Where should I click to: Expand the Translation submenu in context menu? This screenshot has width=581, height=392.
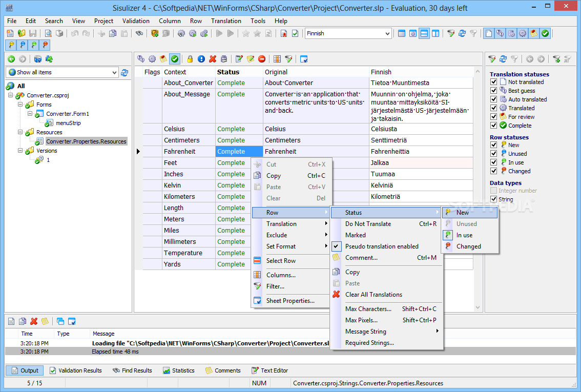[291, 224]
